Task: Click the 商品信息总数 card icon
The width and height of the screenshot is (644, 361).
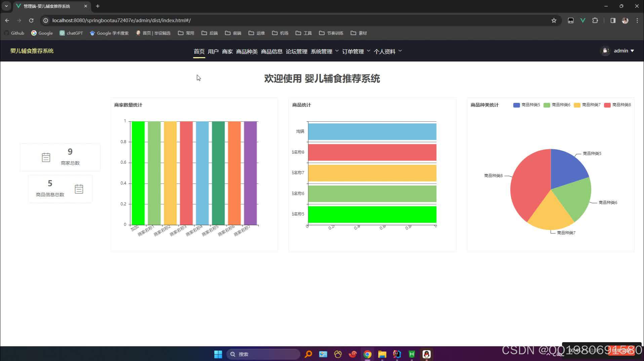Action: point(79,189)
